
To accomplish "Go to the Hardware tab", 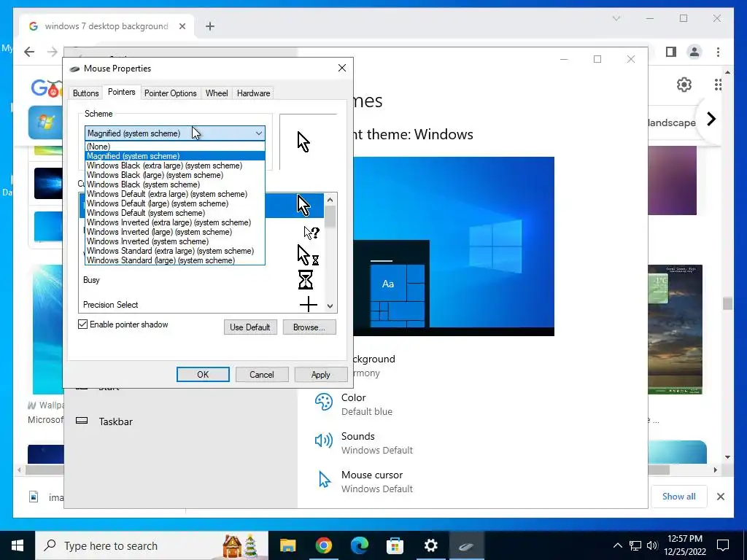I will click(x=253, y=93).
